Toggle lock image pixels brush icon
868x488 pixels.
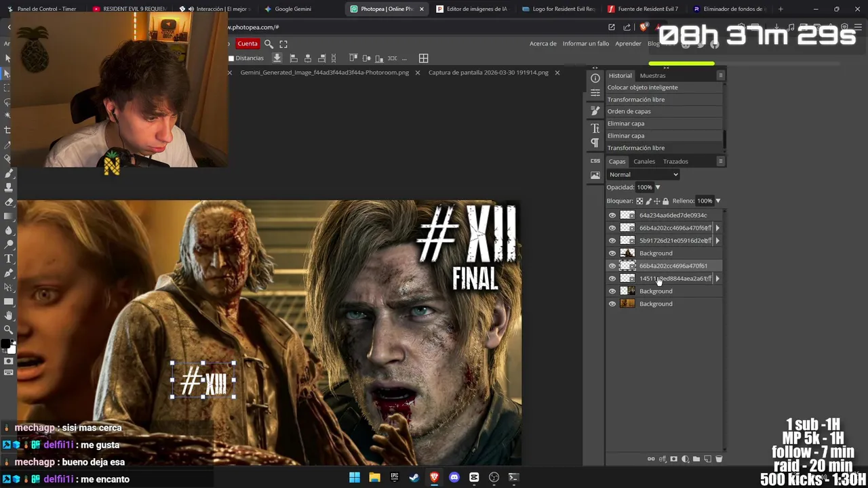(648, 201)
